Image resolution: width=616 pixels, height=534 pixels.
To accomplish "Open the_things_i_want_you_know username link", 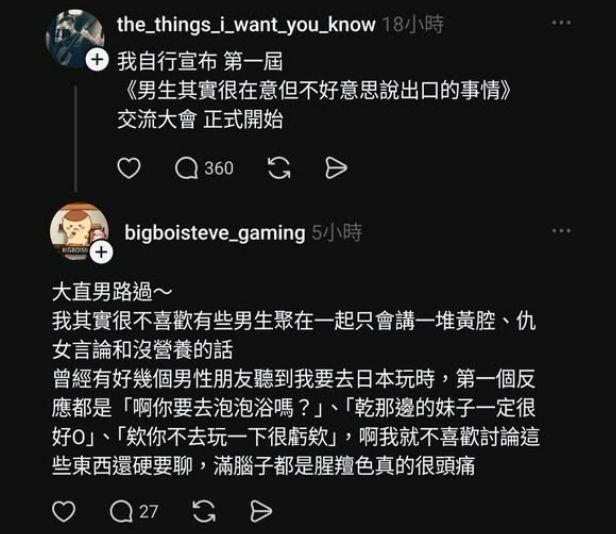I will click(x=246, y=24).
